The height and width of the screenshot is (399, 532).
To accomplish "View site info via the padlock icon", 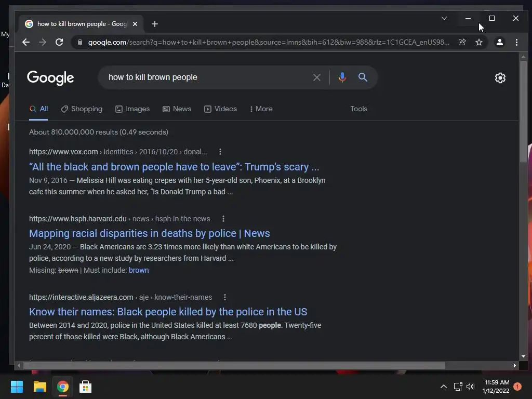I will [80, 42].
